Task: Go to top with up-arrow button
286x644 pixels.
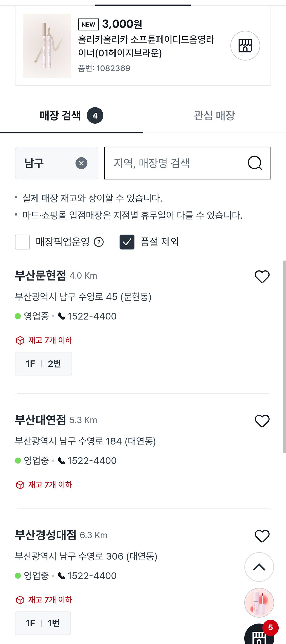Action: 259,567
